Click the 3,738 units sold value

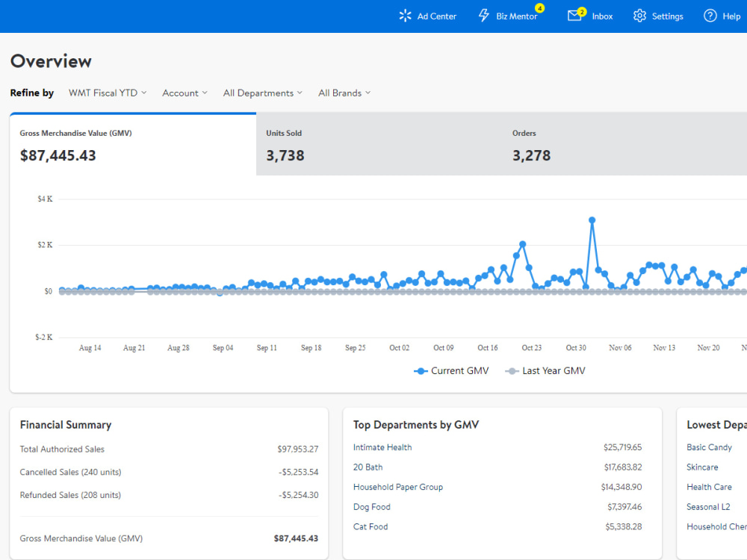pos(285,156)
